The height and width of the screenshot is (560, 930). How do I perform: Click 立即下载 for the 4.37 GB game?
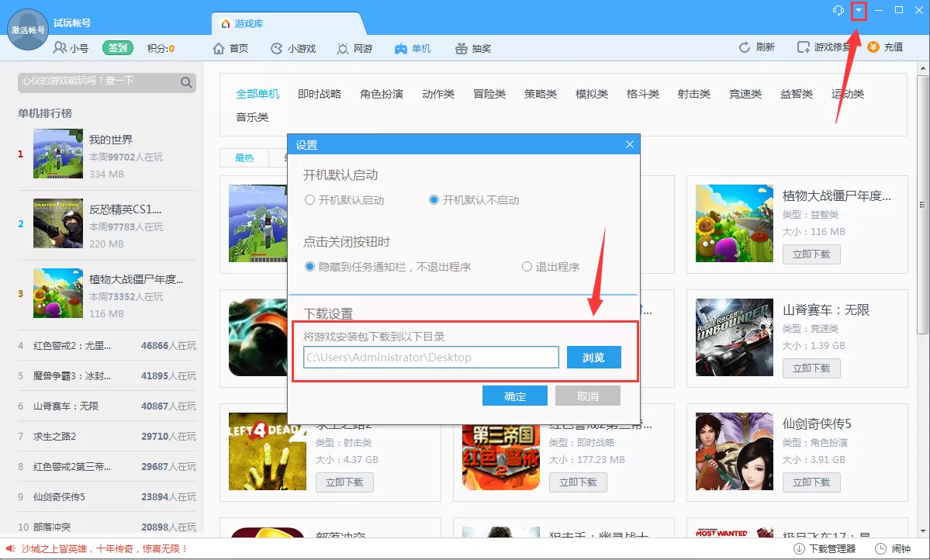344,482
